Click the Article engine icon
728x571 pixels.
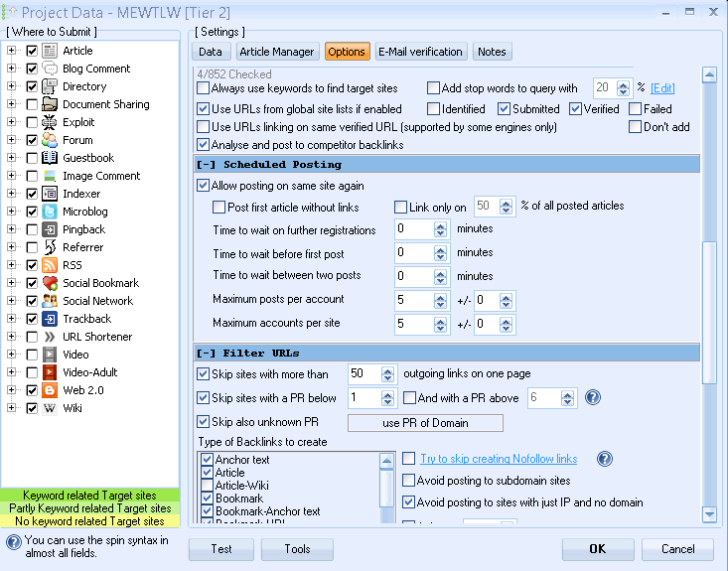pos(50,51)
